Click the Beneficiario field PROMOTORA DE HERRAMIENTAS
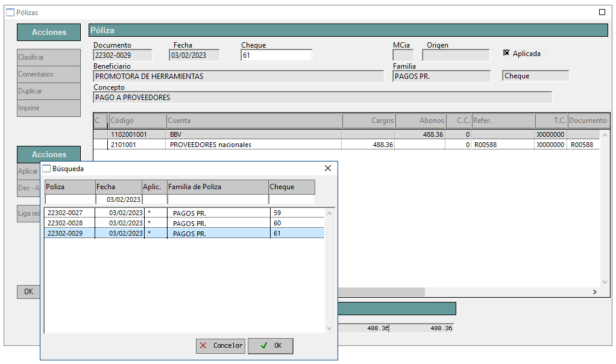Image resolution: width=616 pixels, height=364 pixels. [x=239, y=76]
